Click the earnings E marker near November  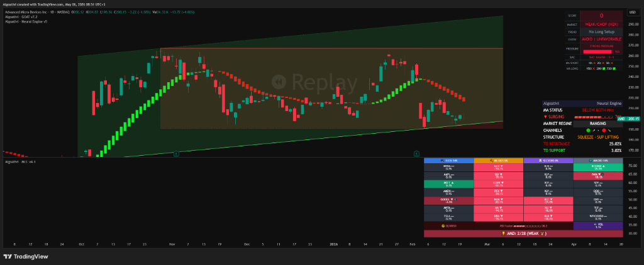click(176, 153)
